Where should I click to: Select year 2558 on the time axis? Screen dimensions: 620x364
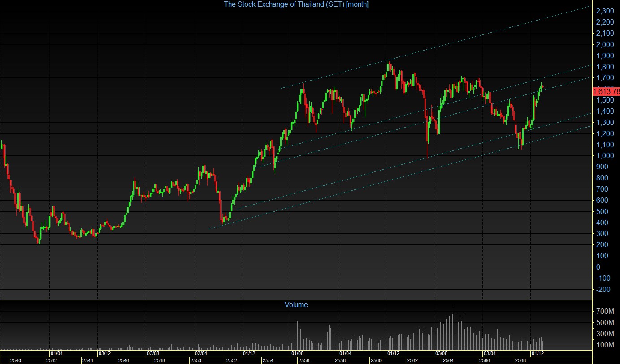[x=340, y=360]
